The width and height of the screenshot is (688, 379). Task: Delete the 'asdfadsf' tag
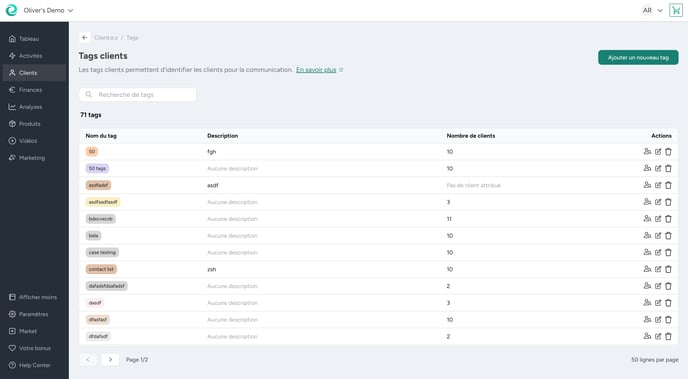point(668,185)
